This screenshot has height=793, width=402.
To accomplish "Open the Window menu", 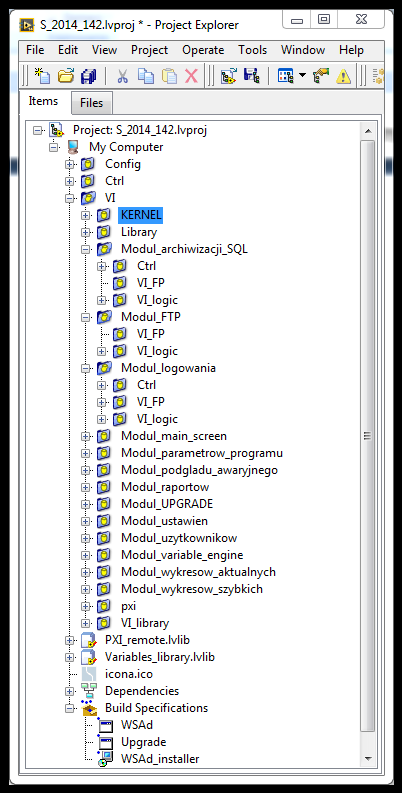I will [303, 50].
